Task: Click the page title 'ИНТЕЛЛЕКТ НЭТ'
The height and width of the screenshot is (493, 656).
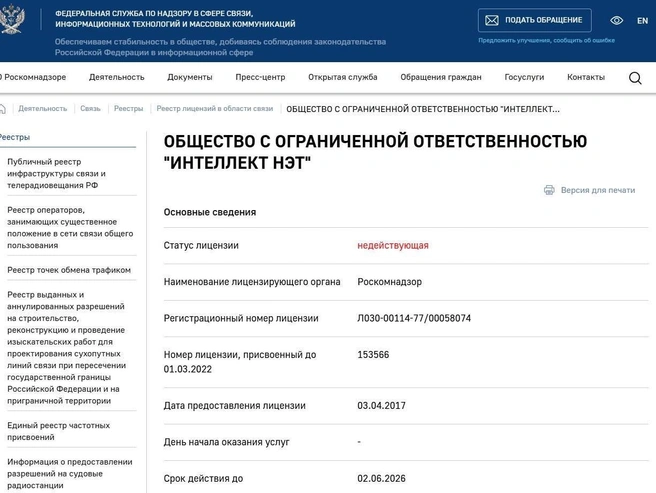Action: point(237,163)
